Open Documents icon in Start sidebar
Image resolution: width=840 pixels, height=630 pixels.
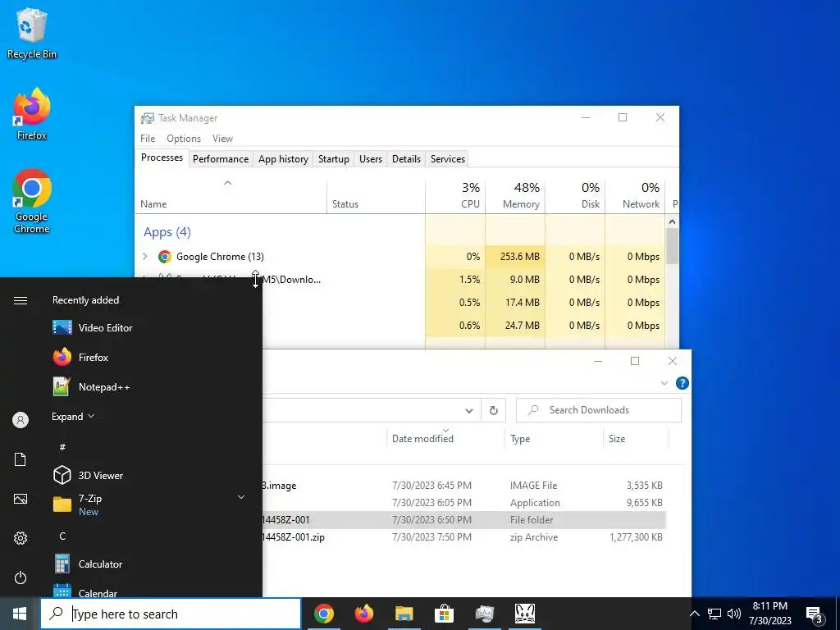click(x=21, y=459)
